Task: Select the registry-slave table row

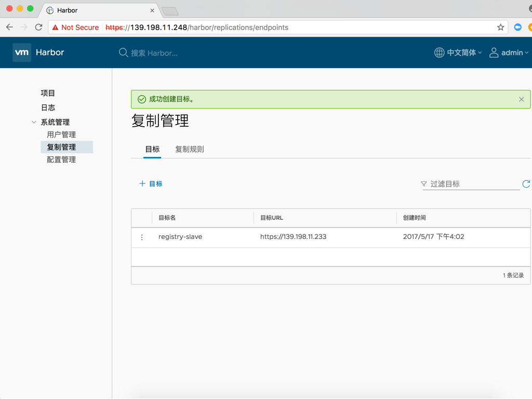Action: pyautogui.click(x=180, y=237)
